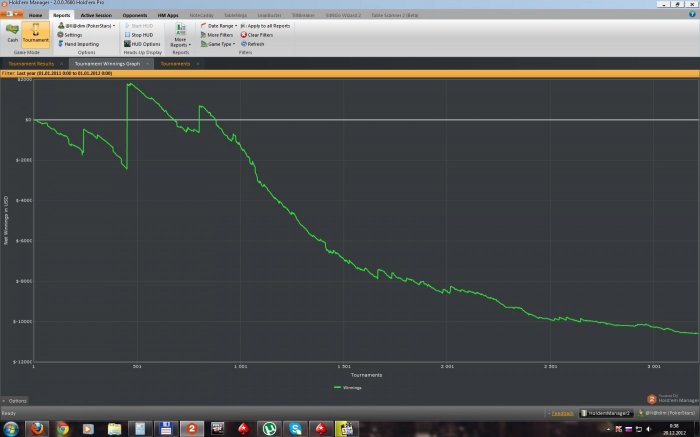This screenshot has width=700, height=437.
Task: Refresh the report data
Action: click(254, 44)
